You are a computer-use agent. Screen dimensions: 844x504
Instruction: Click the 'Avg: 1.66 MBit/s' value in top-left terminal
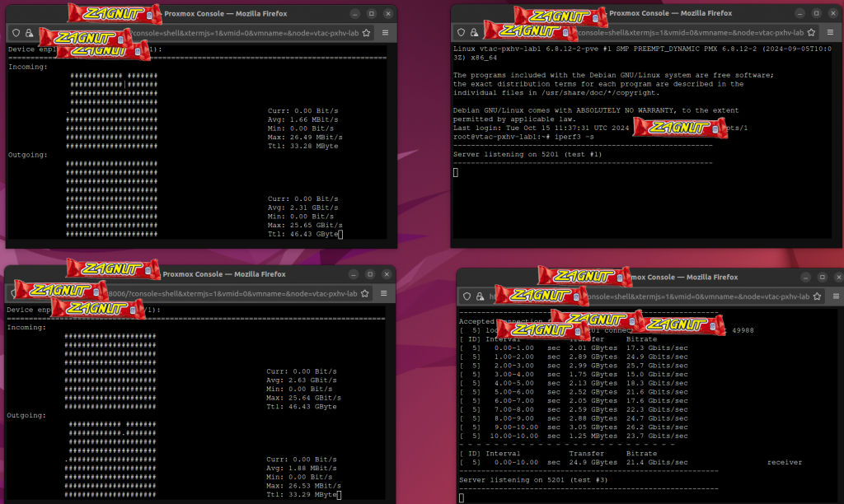click(303, 119)
